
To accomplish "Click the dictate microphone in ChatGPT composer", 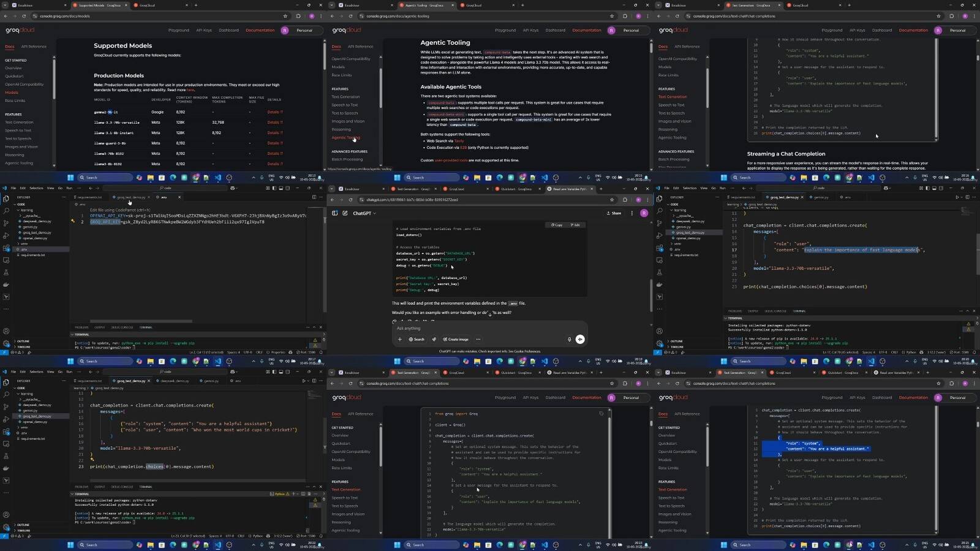I will pyautogui.click(x=570, y=339).
